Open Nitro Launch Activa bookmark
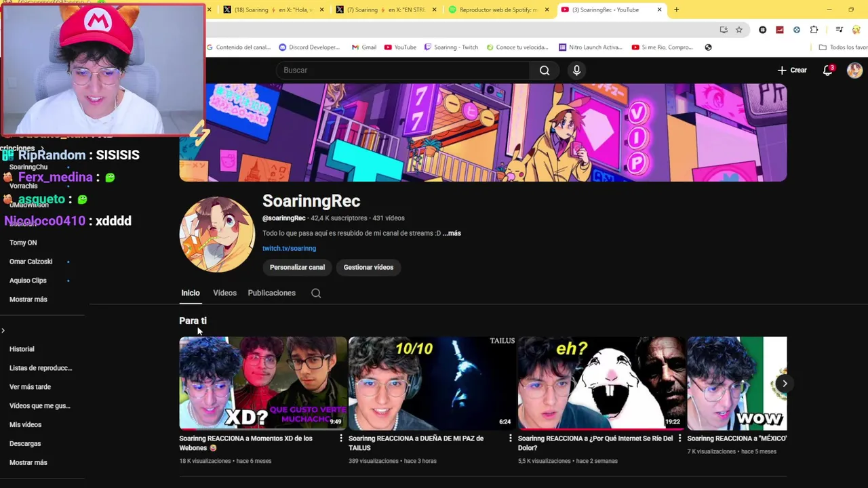This screenshot has height=488, width=868. 590,47
